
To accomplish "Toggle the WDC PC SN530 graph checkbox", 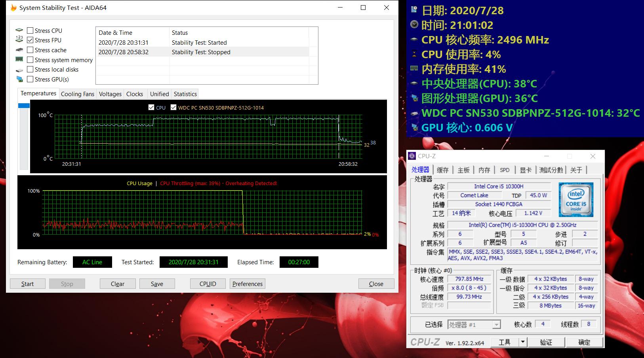I will [x=173, y=107].
